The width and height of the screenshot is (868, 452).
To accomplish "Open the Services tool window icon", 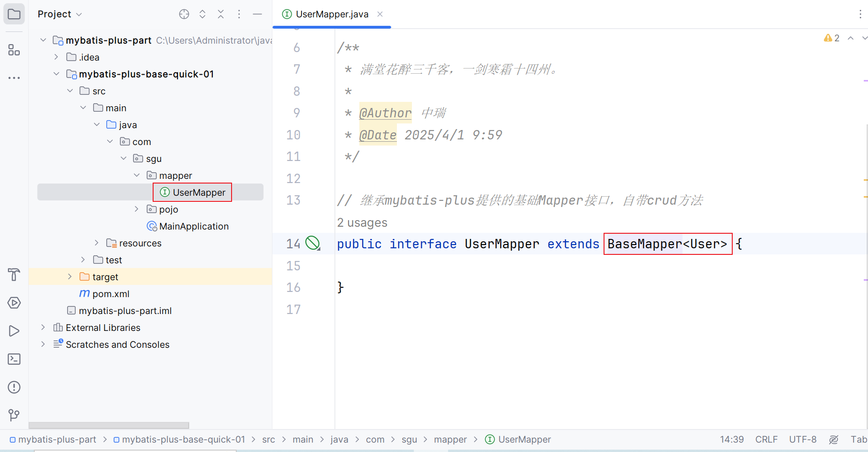I will click(x=14, y=303).
